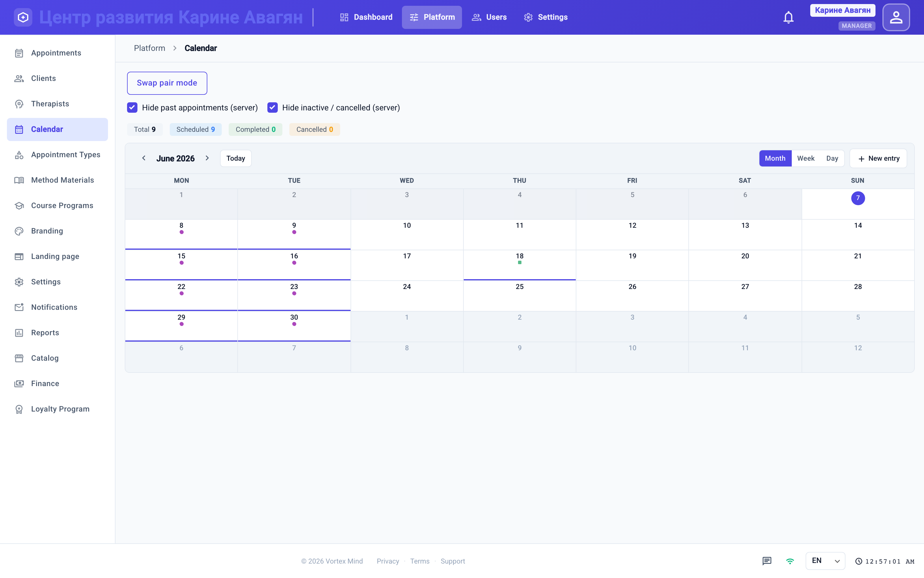Image resolution: width=924 pixels, height=578 pixels.
Task: Click the Appointments sidebar icon
Action: (19, 53)
